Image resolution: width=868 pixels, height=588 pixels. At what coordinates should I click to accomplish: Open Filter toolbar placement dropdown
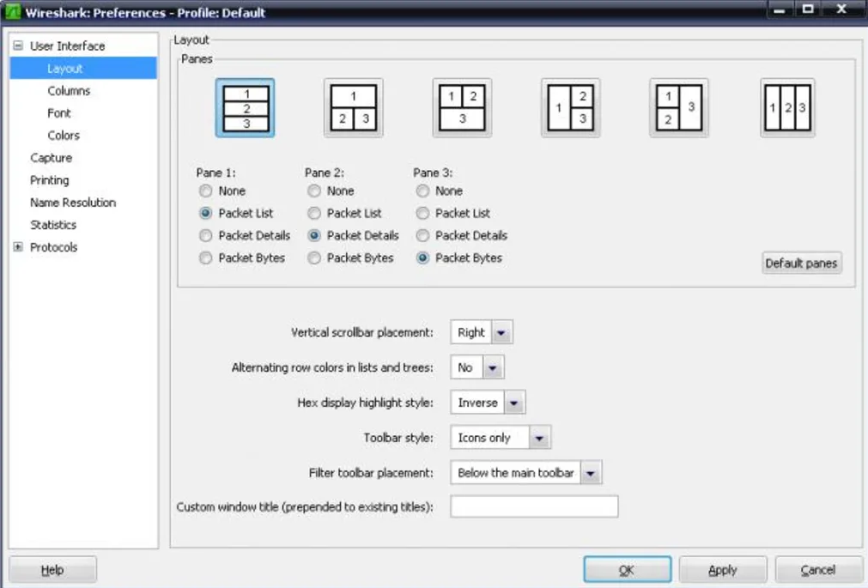click(x=526, y=473)
